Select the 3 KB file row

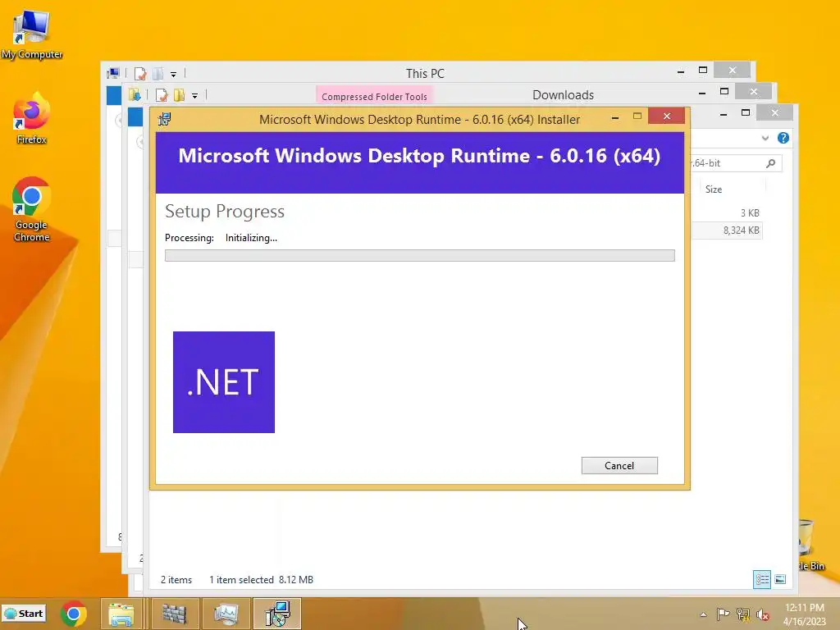[727, 212]
